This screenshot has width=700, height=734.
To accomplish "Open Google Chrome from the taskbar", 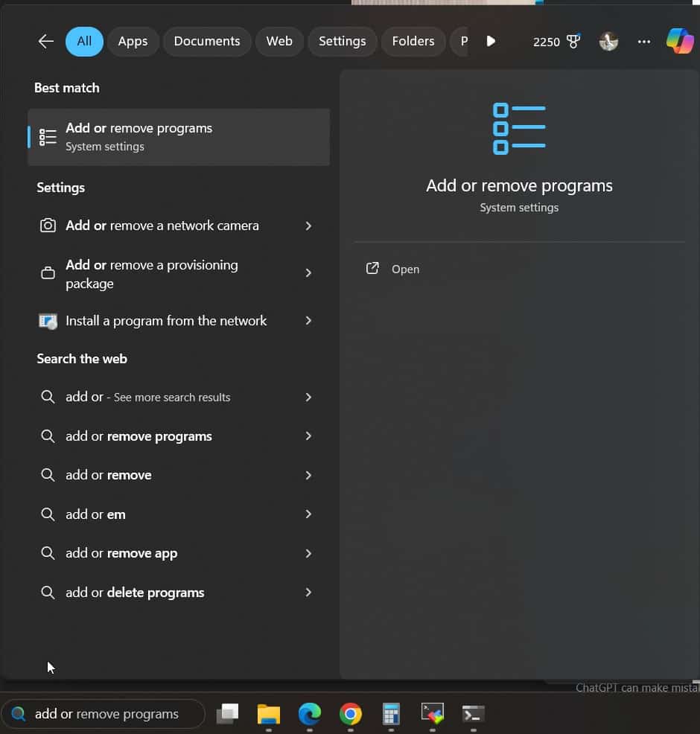I will pyautogui.click(x=350, y=714).
